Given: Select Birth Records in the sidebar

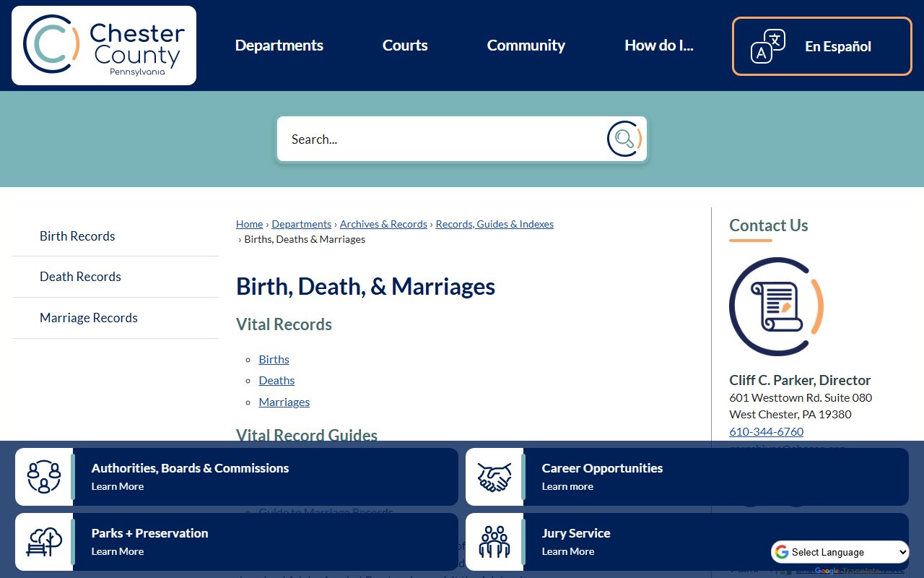Looking at the screenshot, I should (x=77, y=236).
